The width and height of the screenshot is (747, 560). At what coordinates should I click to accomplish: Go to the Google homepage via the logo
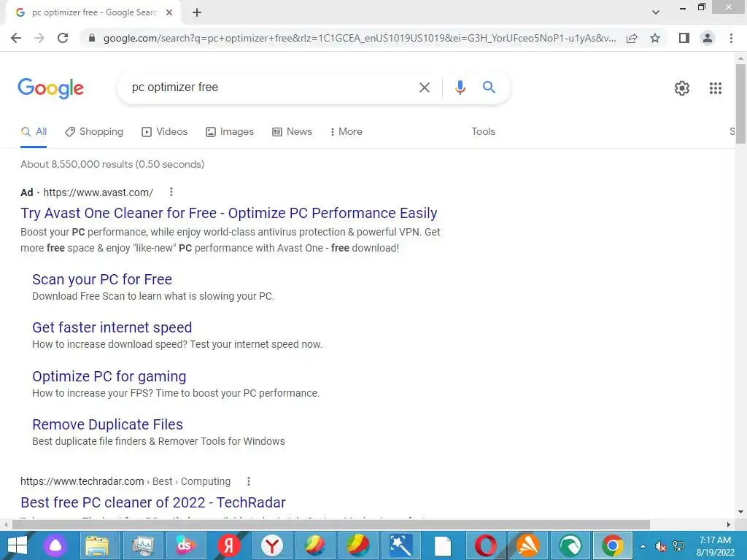[51, 88]
